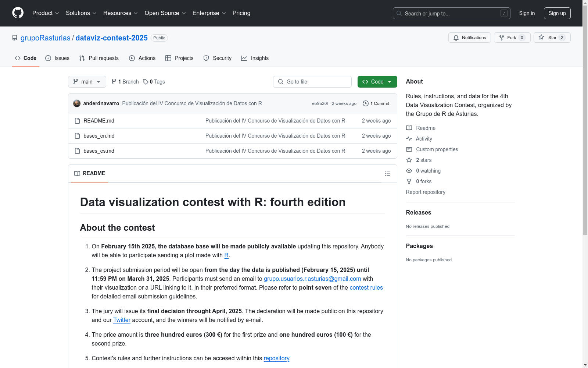Image resolution: width=588 pixels, height=368 pixels.
Task: Click the anderdnavarro avatar image
Action: 77,103
